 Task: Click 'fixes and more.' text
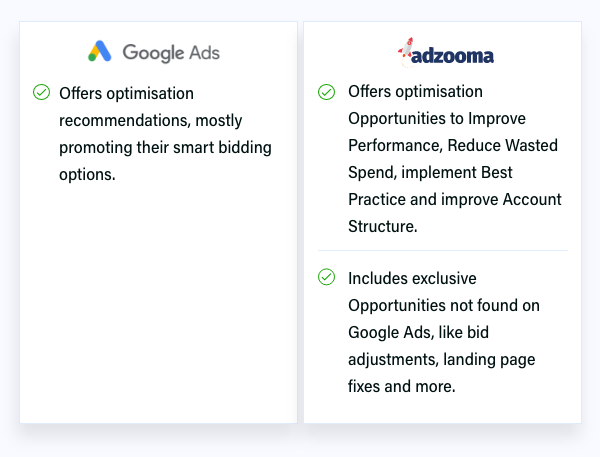click(x=402, y=386)
